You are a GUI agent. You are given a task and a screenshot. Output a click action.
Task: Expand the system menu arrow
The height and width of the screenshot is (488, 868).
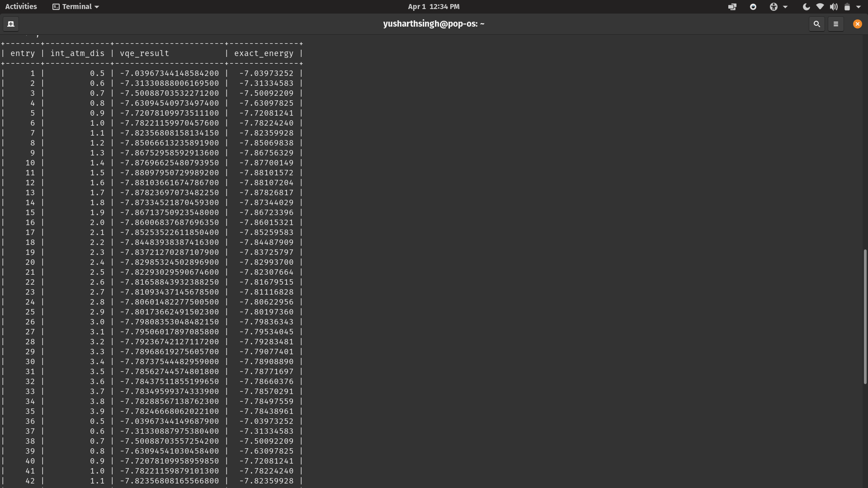[859, 7]
